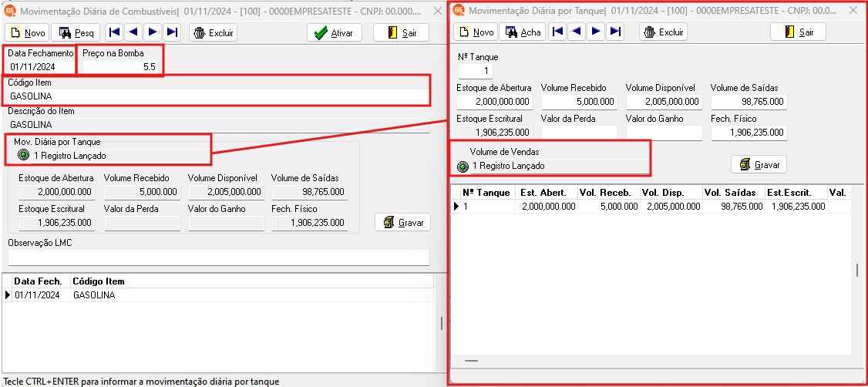Click the Descrição do Item field
This screenshot has height=387, width=868.
pos(219,125)
